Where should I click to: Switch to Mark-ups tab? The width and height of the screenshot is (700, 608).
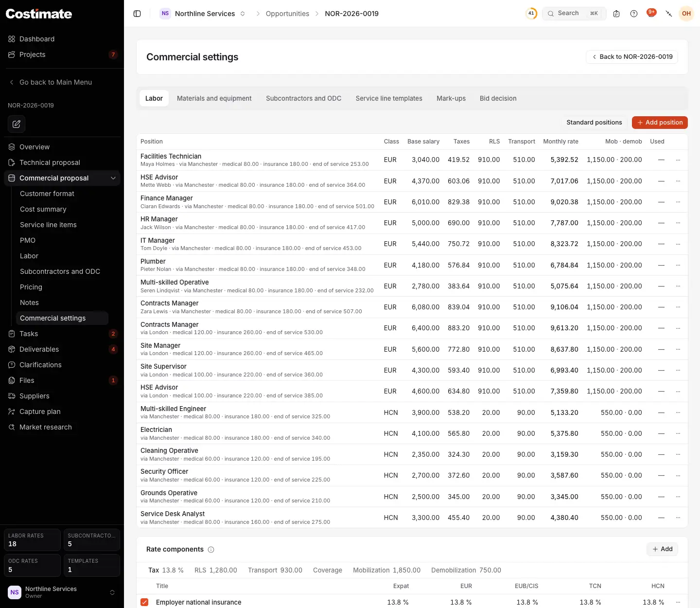pos(451,98)
